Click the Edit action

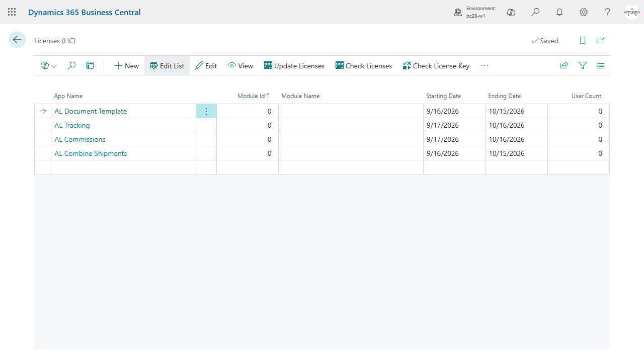pos(206,65)
